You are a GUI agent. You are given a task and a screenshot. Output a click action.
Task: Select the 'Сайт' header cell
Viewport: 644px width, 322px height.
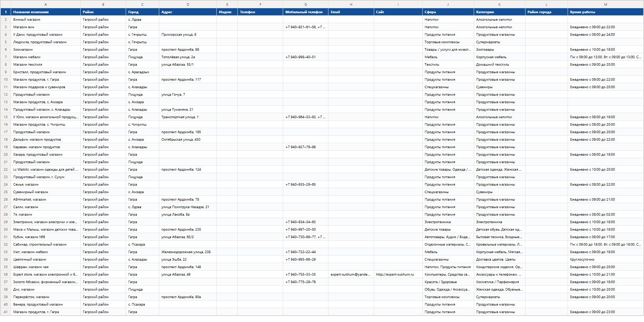pyautogui.click(x=398, y=12)
